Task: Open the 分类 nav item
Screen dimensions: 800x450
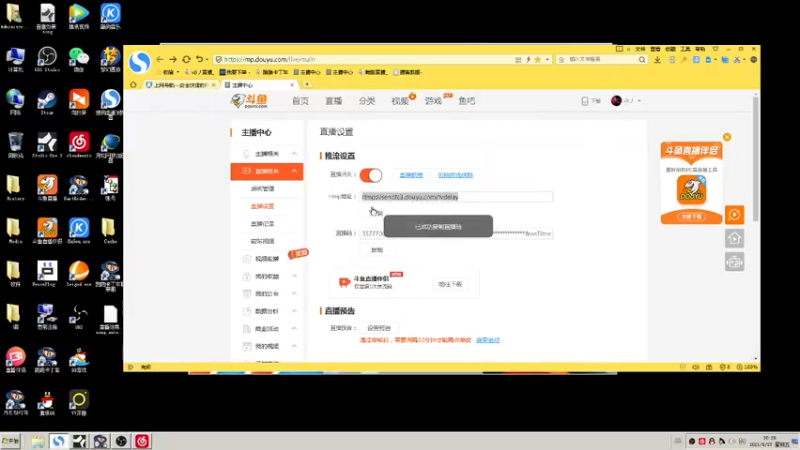Action: tap(366, 101)
